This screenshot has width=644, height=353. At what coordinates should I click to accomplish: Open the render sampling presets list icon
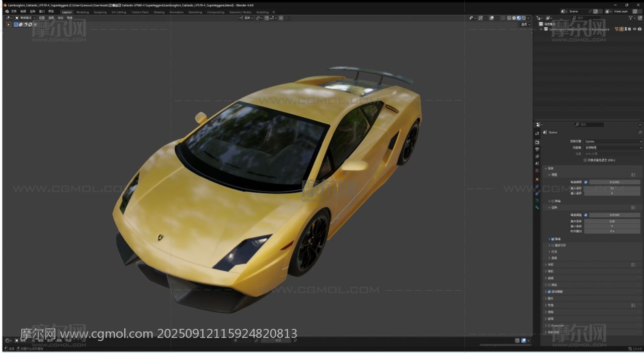(633, 207)
